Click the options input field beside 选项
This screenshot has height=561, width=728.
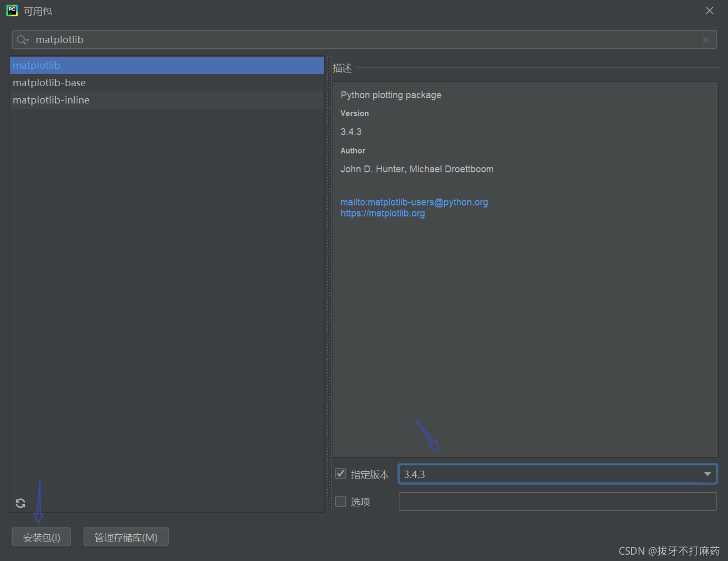coord(557,501)
